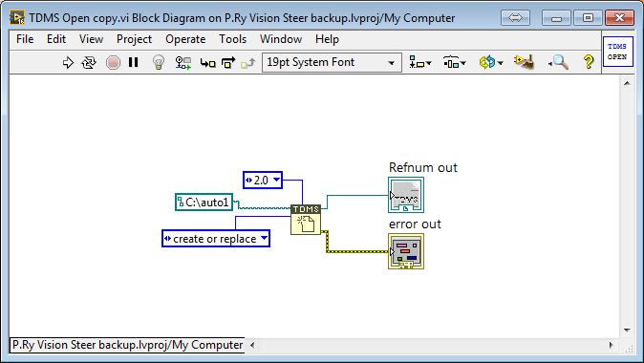The image size is (644, 363).
Task: Click the Run Continuously icon
Action: (89, 62)
